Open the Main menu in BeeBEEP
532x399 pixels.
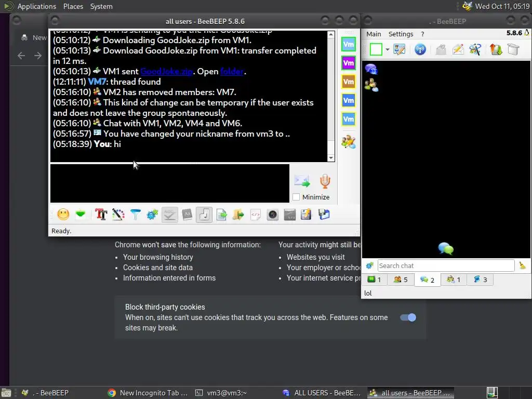(x=374, y=34)
